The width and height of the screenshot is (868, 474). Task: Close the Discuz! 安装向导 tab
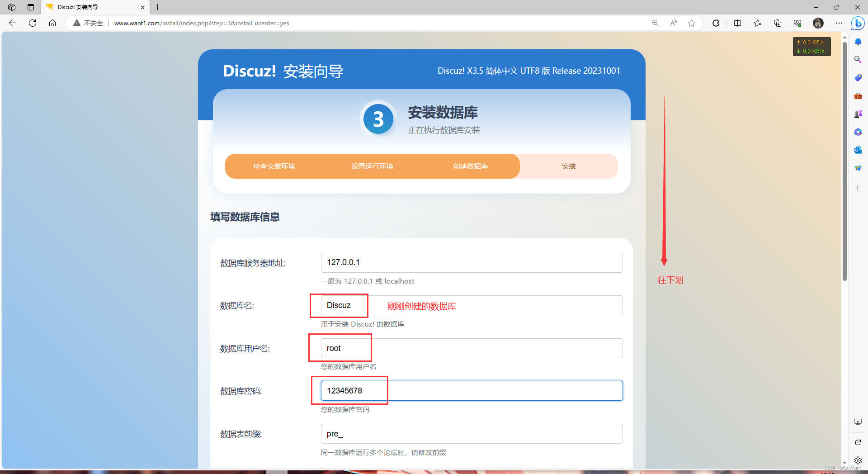(142, 7)
